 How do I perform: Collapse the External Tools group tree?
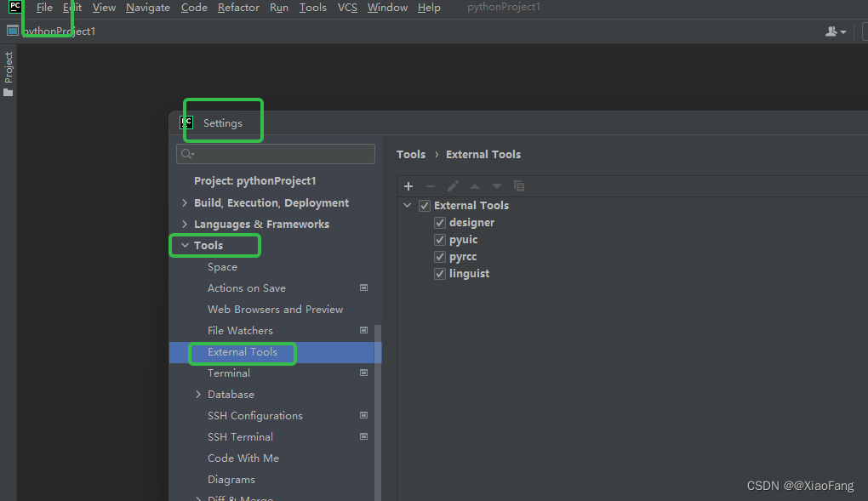click(408, 205)
